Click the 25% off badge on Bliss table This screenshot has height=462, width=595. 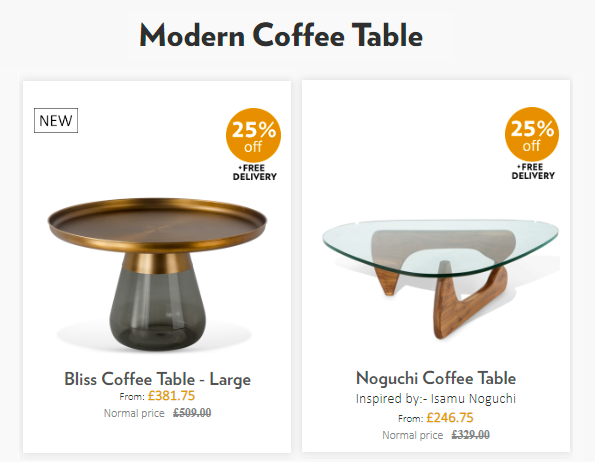coord(253,135)
